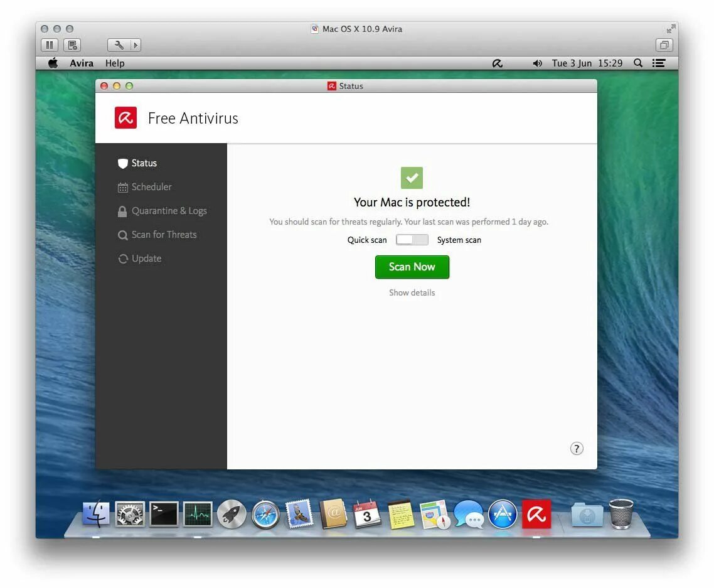Open Mail stamp icon in Dock
This screenshot has height=588, width=714.
pos(299,514)
